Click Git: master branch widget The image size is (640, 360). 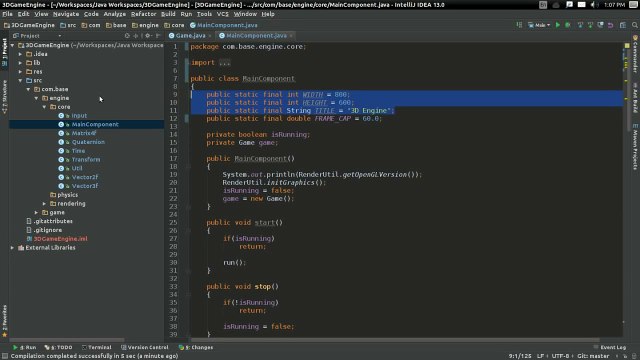coord(593,356)
